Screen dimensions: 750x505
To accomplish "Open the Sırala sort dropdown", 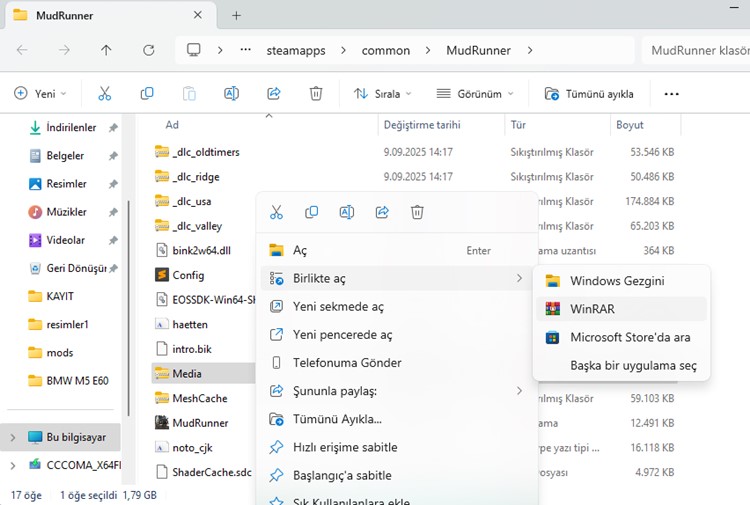I will (382, 94).
